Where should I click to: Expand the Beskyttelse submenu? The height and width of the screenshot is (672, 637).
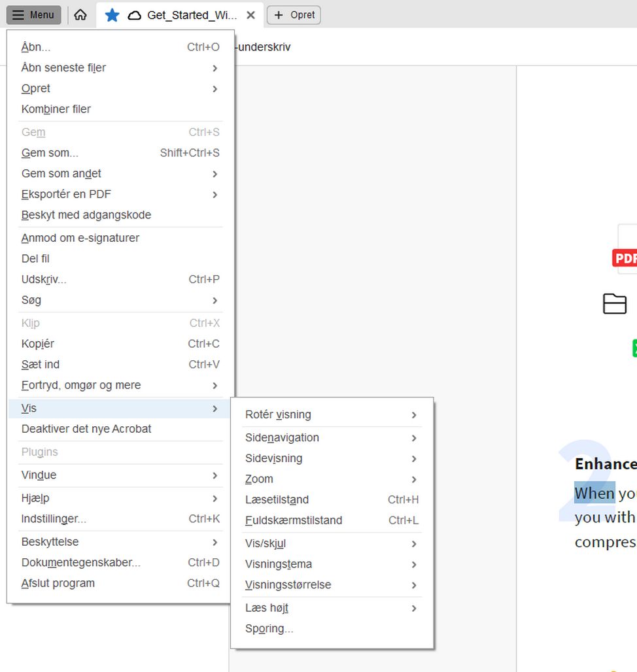coord(120,542)
